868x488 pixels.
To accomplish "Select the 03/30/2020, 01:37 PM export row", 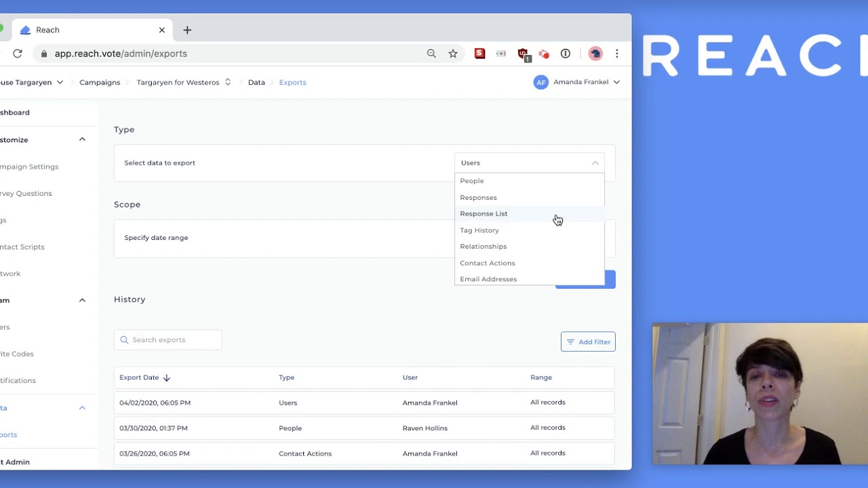I will click(364, 428).
